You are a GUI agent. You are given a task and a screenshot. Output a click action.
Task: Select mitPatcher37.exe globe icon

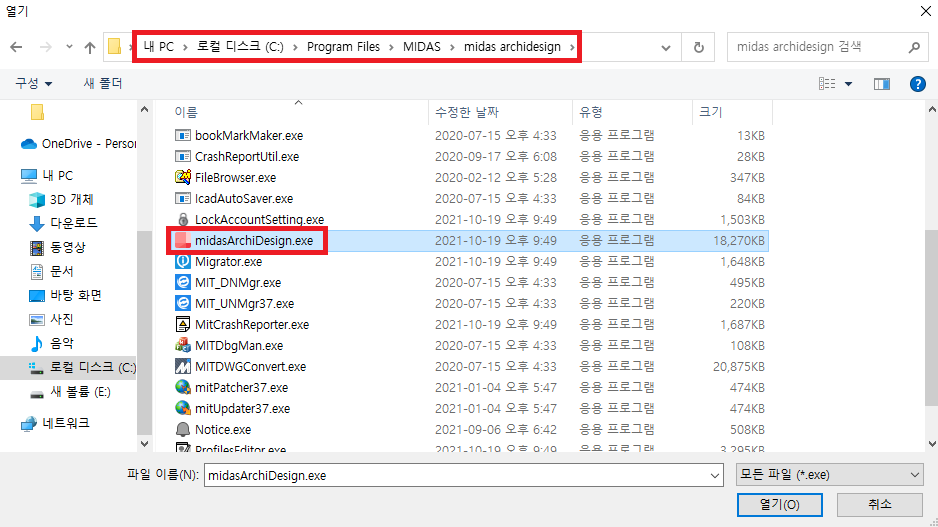pos(182,387)
